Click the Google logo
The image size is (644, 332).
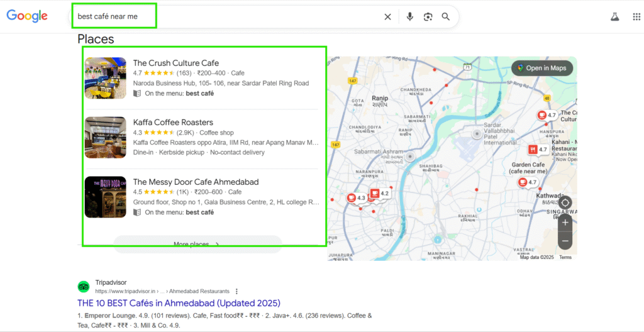(27, 16)
